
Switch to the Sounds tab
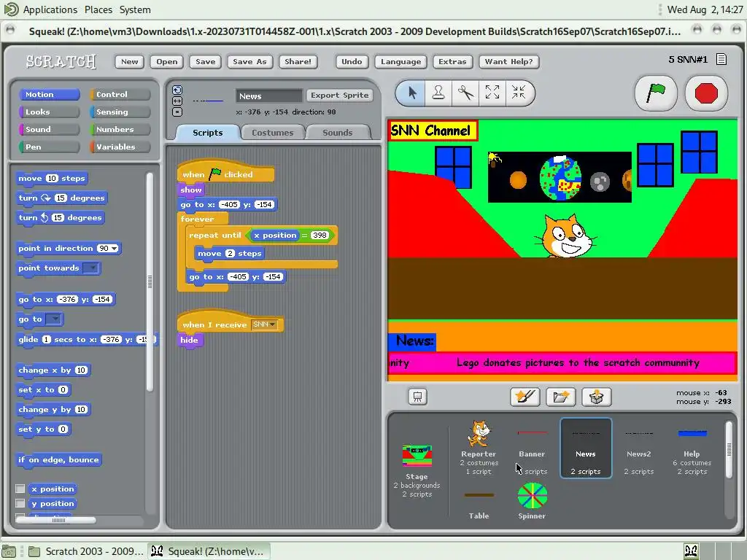[337, 133]
